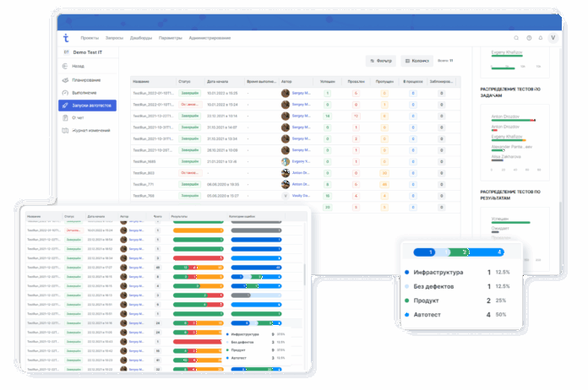Click the Журнал изменений sidebar icon

pos(64,131)
